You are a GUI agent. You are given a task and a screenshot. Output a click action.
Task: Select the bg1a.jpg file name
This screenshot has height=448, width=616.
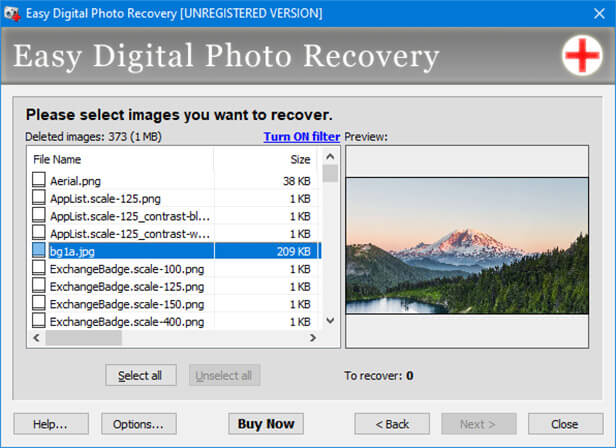tap(72, 252)
